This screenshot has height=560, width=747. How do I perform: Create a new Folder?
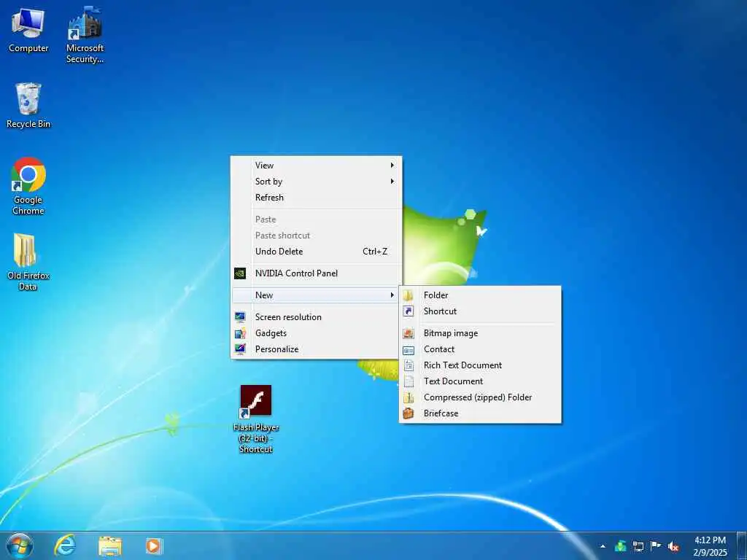[480, 295]
